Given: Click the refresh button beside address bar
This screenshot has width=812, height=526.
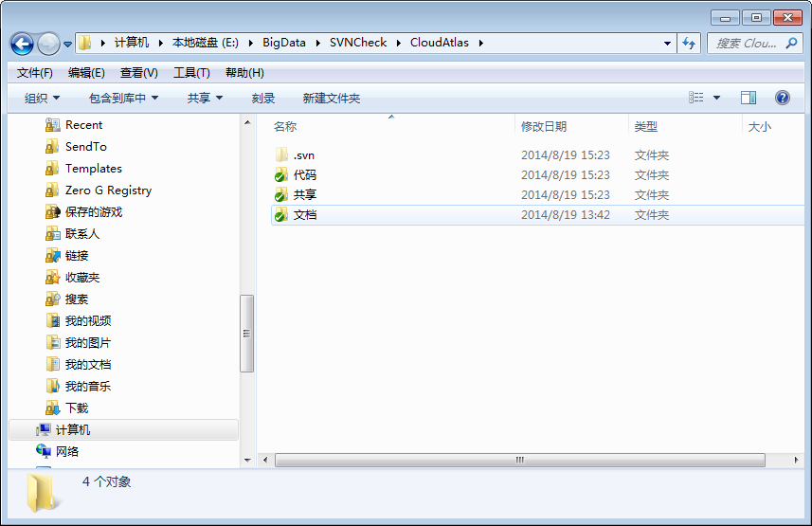Looking at the screenshot, I should coord(689,44).
